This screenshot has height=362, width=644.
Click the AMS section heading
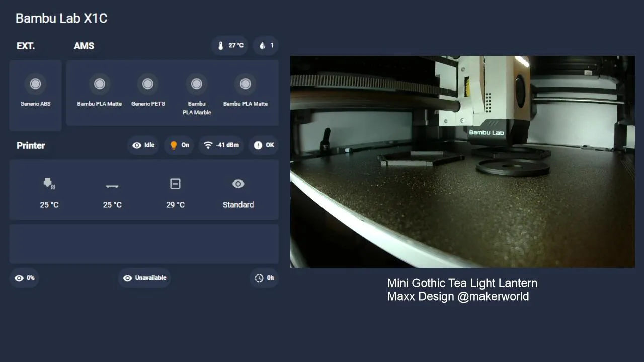point(84,46)
